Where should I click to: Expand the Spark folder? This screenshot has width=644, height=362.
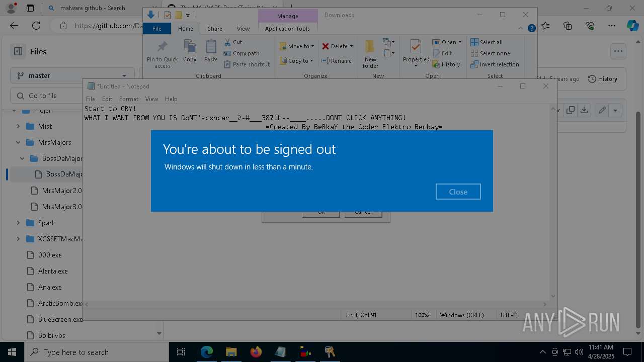(x=18, y=223)
